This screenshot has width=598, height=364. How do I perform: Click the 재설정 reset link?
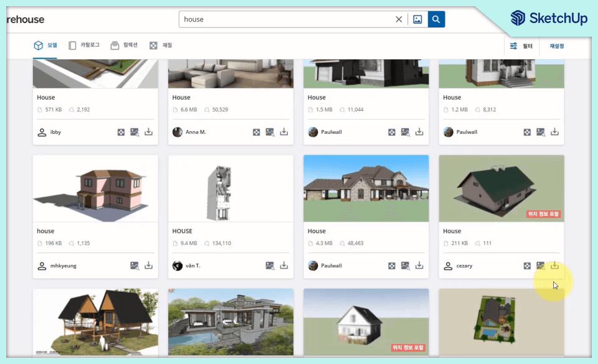pos(556,46)
